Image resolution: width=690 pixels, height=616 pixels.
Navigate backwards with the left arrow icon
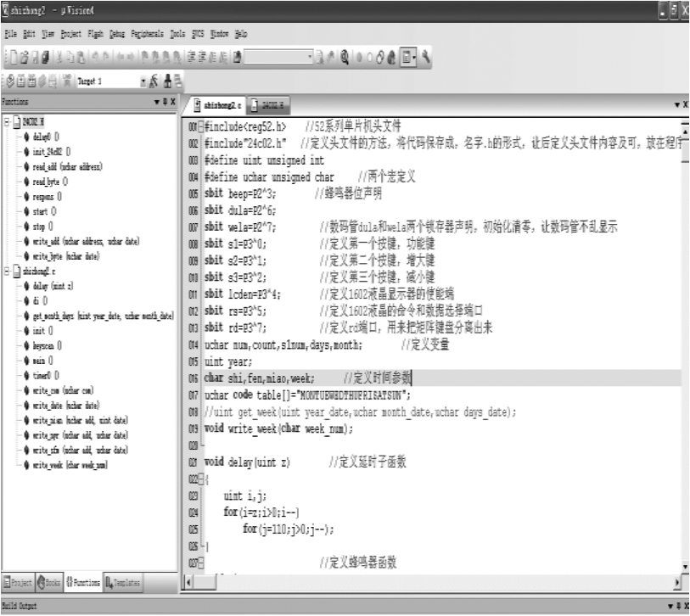(x=120, y=57)
